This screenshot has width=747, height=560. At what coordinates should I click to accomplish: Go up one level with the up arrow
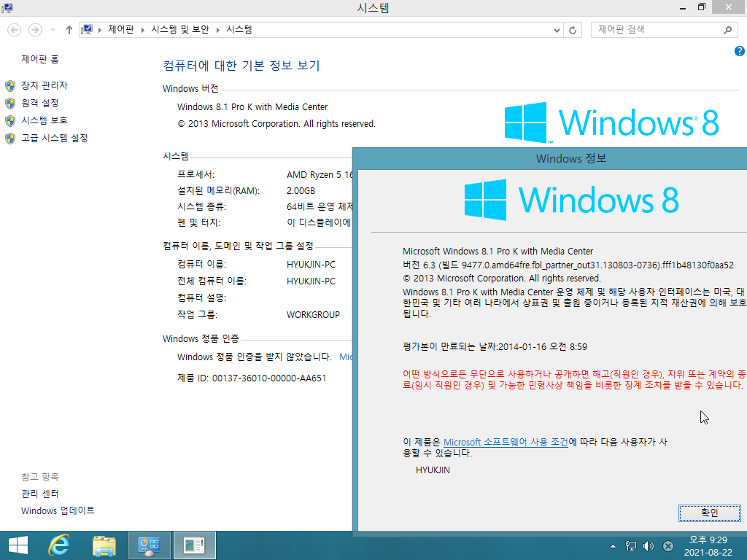[x=69, y=30]
